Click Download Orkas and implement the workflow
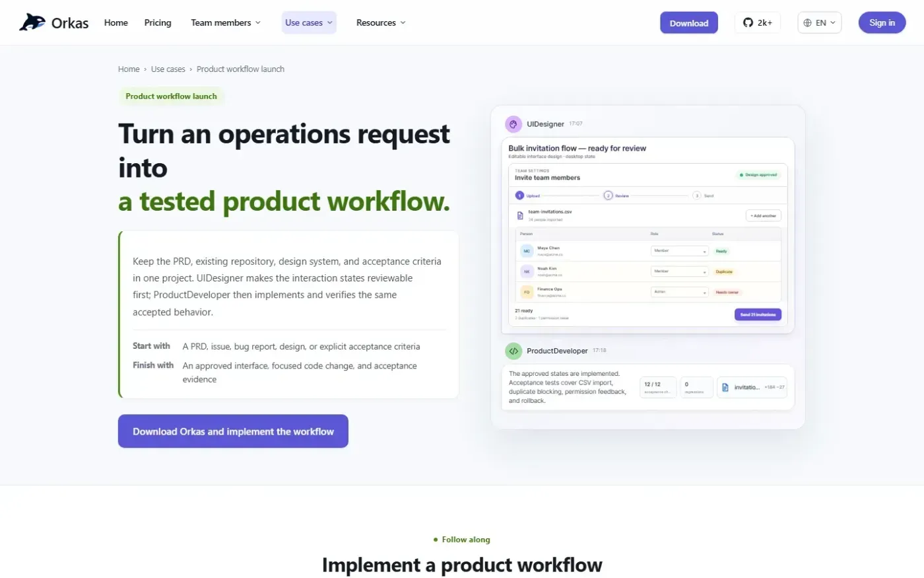The height and width of the screenshot is (578, 924). pyautogui.click(x=233, y=431)
